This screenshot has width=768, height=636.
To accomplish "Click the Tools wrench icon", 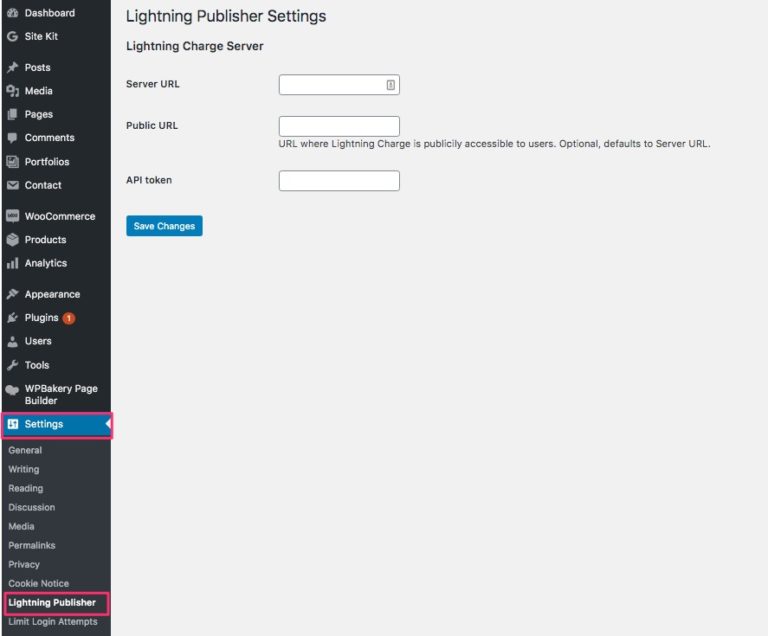I will point(13,365).
